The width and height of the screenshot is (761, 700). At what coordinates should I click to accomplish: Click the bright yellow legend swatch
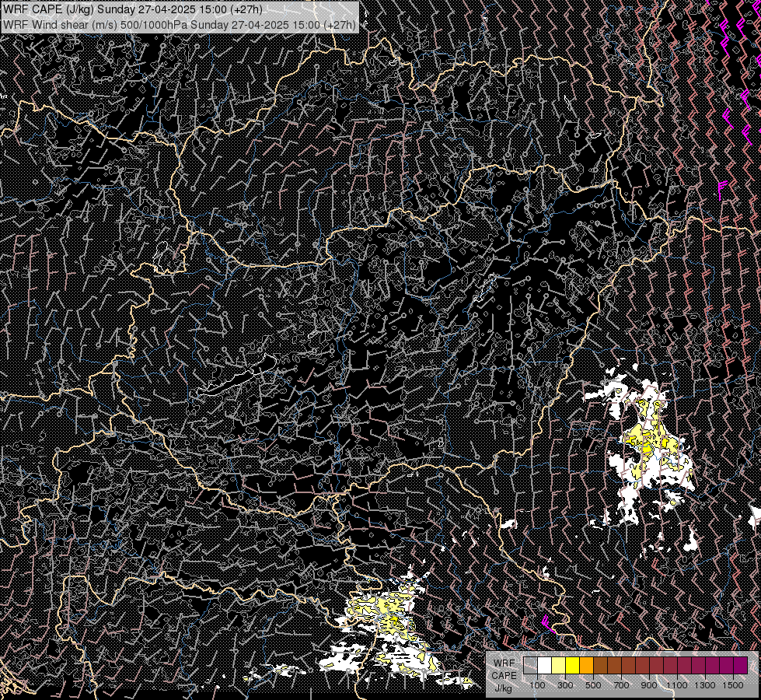[x=573, y=666]
